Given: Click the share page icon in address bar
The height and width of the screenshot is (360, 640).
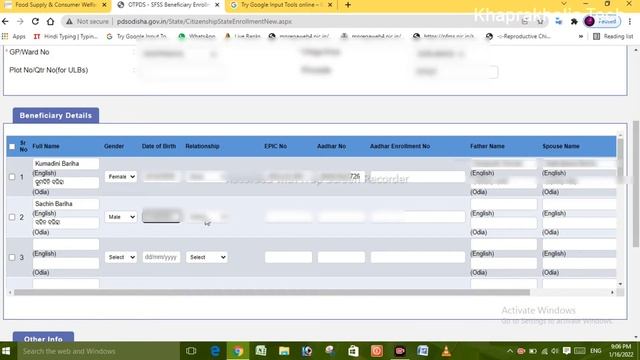Looking at the screenshot, I should point(525,21).
